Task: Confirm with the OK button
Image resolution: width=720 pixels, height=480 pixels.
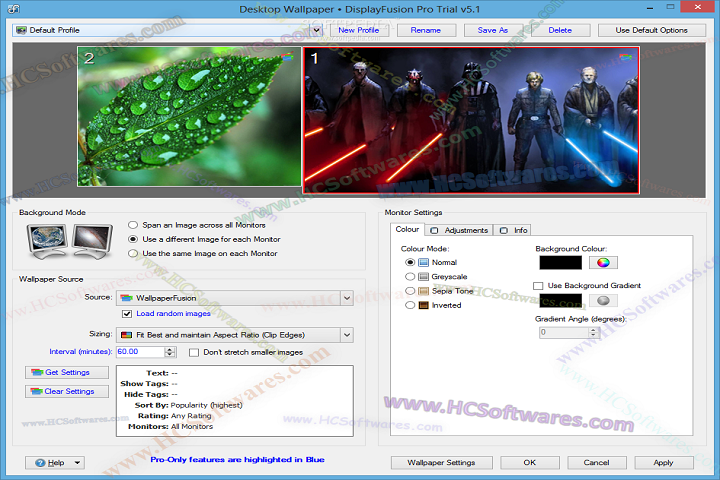Action: [530, 463]
